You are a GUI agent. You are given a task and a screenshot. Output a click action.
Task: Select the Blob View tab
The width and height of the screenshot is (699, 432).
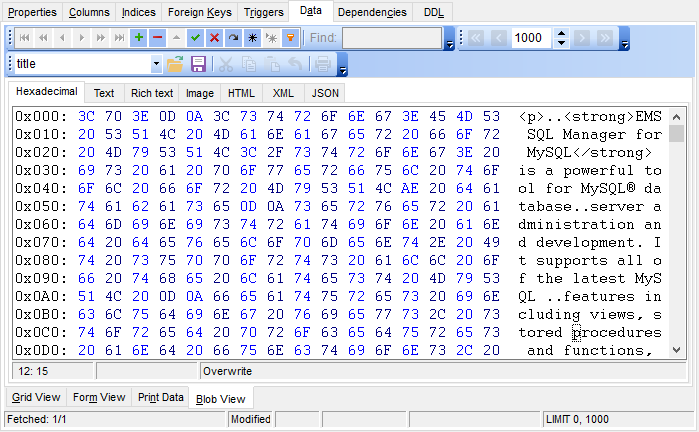pos(221,399)
